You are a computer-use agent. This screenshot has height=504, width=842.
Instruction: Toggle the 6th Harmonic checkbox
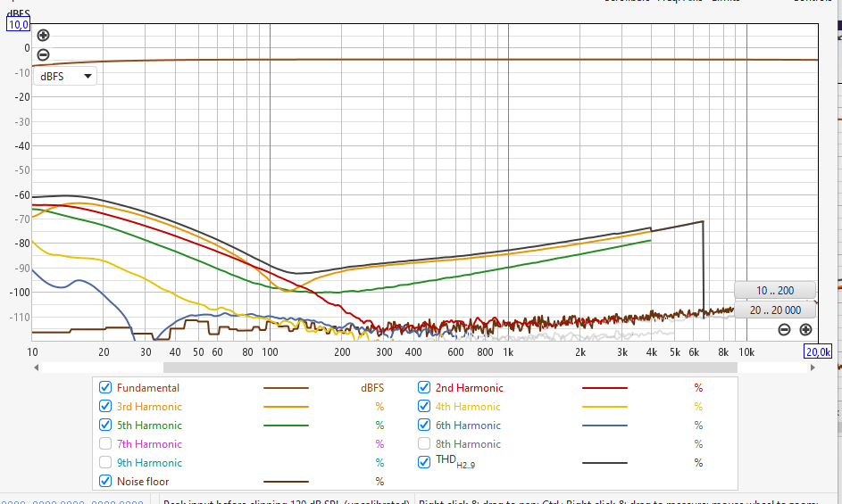coord(424,426)
